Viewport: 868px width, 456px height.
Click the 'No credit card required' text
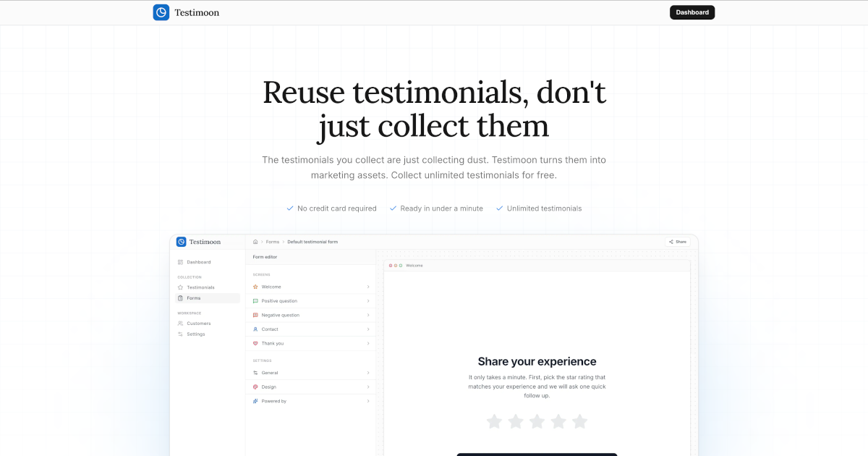point(337,208)
